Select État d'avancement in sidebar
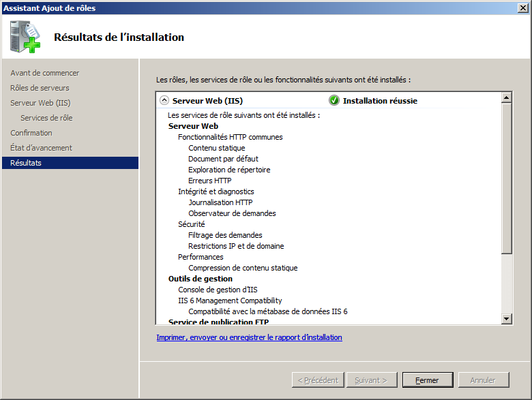This screenshot has width=532, height=400. click(x=41, y=148)
